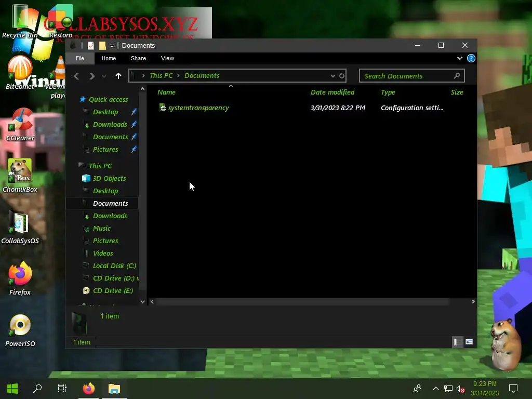Open pinned Pictures under Quick access
Screen dimensions: 532x399
[105, 150]
